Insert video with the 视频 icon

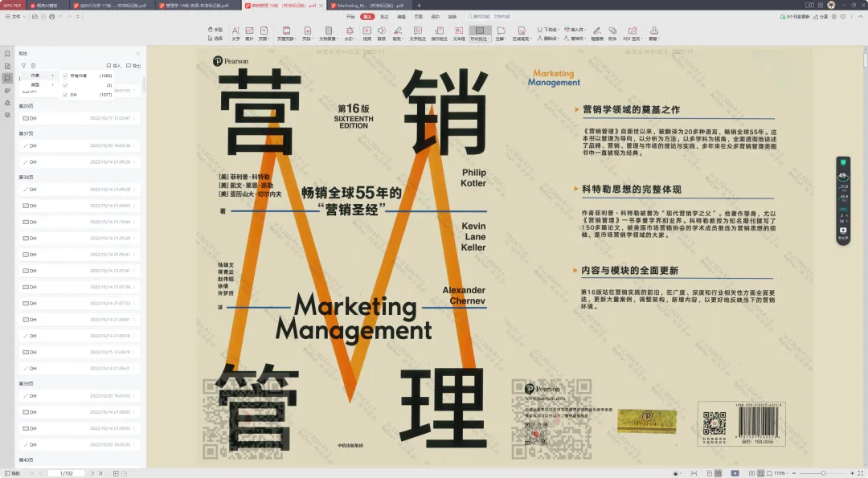(x=367, y=34)
